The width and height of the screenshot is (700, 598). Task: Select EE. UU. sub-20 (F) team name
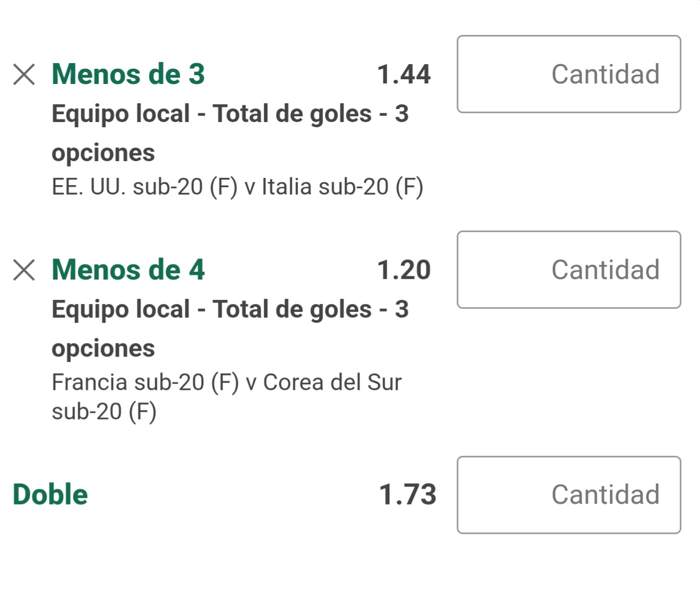144,187
